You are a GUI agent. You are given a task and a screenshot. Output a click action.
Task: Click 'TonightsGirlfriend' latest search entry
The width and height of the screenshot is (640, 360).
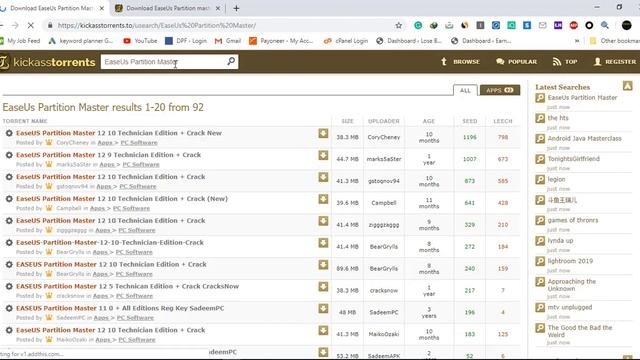[573, 159]
